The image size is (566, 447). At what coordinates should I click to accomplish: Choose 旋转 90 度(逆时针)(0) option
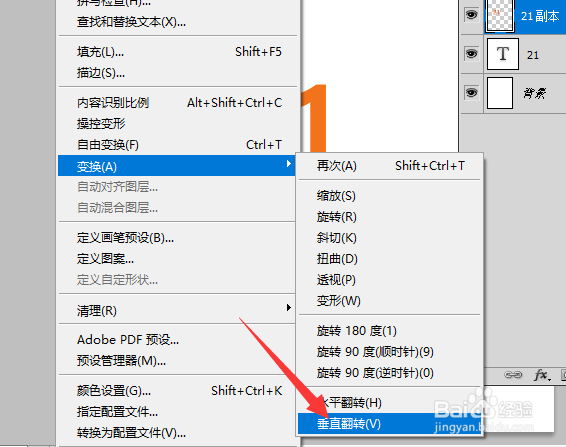coord(390,373)
